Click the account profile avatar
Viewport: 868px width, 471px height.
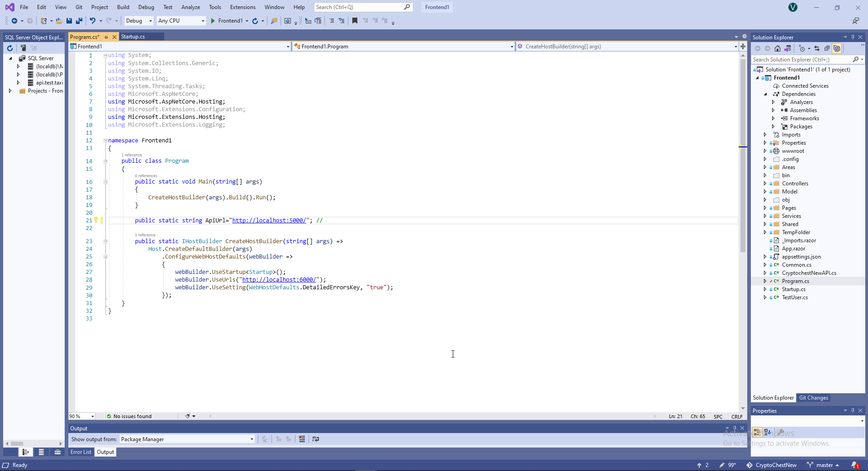point(793,7)
